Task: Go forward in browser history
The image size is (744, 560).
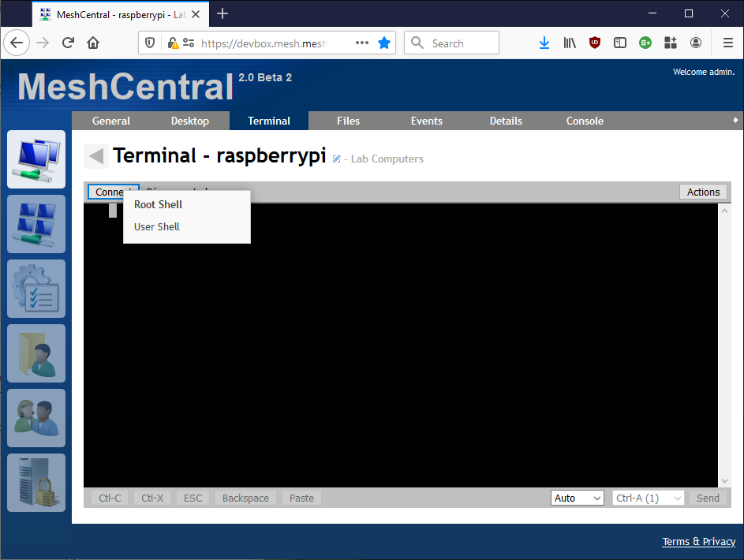Action: 43,43
